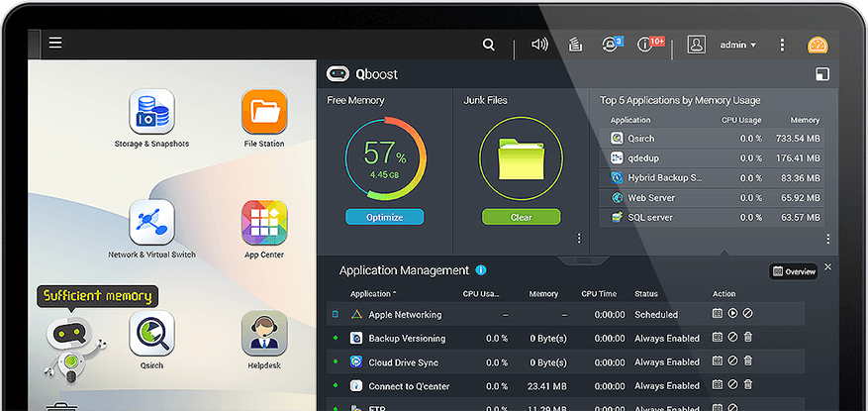
Task: Disable the Backup Versioning application
Action: click(x=732, y=338)
